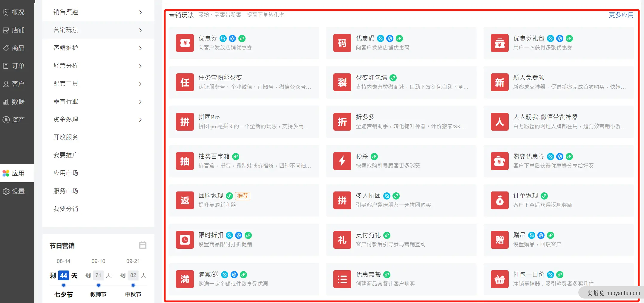The image size is (644, 303).
Task: Open the 支付有礼 app icon
Action: click(342, 240)
